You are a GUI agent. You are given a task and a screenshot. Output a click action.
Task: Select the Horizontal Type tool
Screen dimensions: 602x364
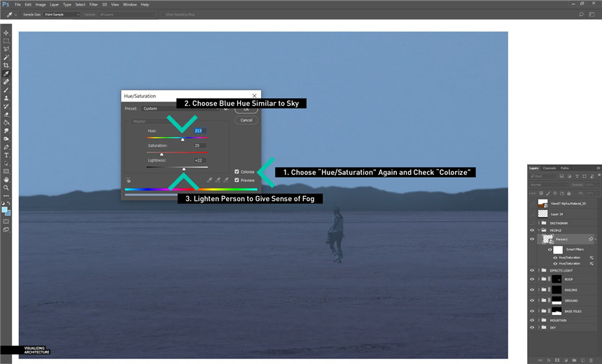[x=6, y=155]
